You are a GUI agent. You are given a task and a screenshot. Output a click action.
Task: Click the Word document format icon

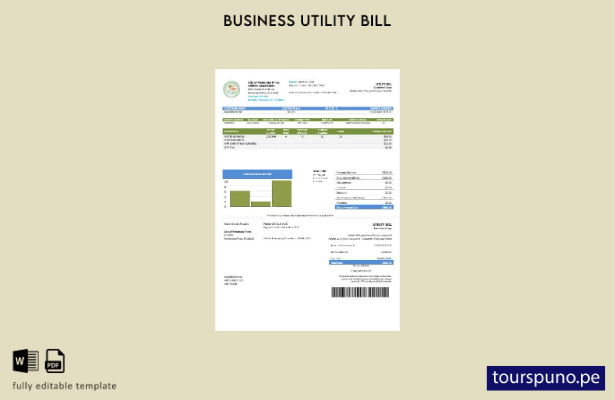[x=25, y=361]
